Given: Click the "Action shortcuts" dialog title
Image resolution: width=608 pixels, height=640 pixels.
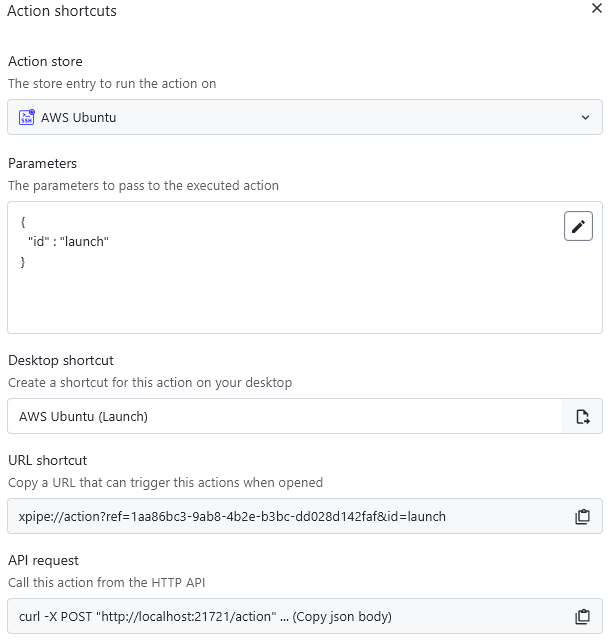Looking at the screenshot, I should (x=62, y=11).
